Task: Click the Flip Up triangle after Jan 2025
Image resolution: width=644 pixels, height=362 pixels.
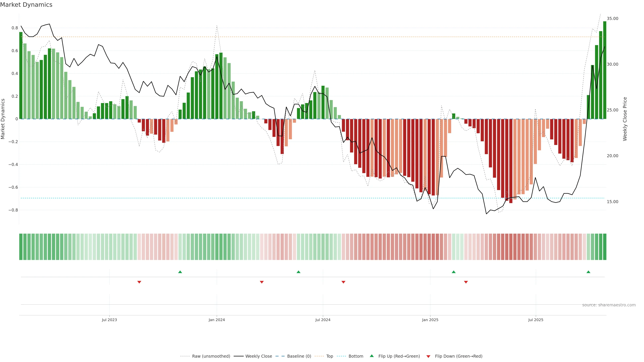Action: [x=453, y=272]
